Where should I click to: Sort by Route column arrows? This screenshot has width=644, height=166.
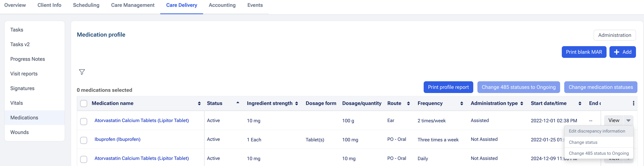click(x=408, y=103)
